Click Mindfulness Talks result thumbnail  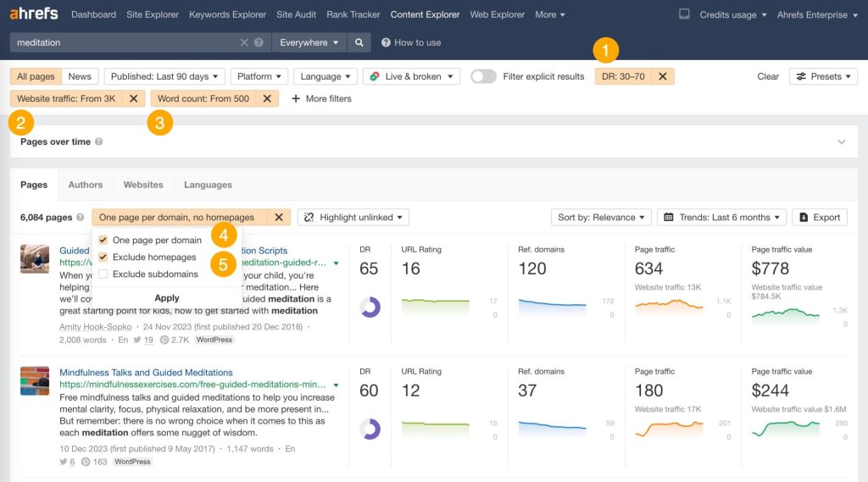tap(34, 380)
